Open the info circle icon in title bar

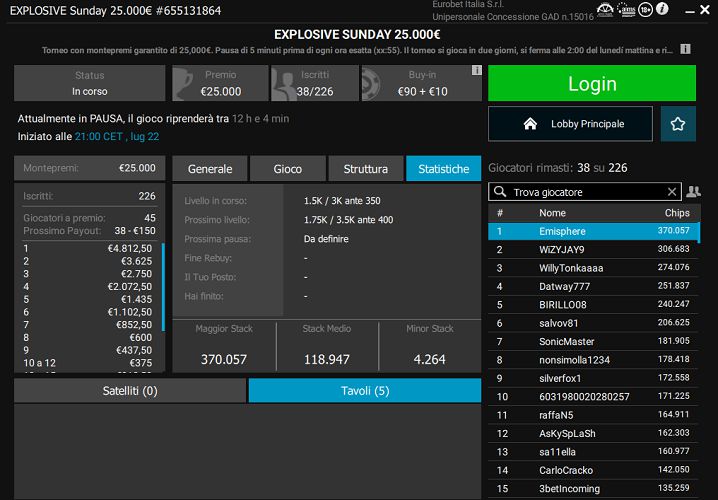(x=662, y=9)
